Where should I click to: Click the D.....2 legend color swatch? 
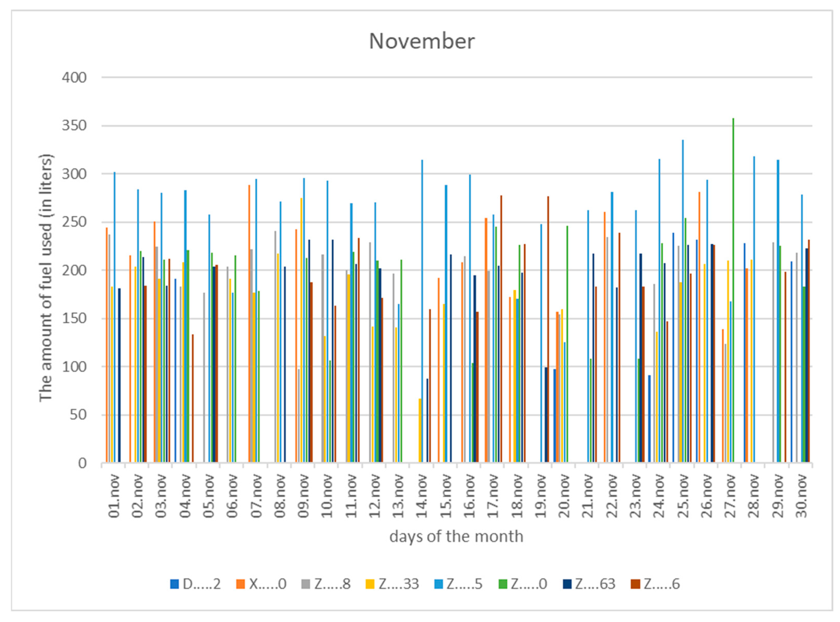pyautogui.click(x=174, y=584)
